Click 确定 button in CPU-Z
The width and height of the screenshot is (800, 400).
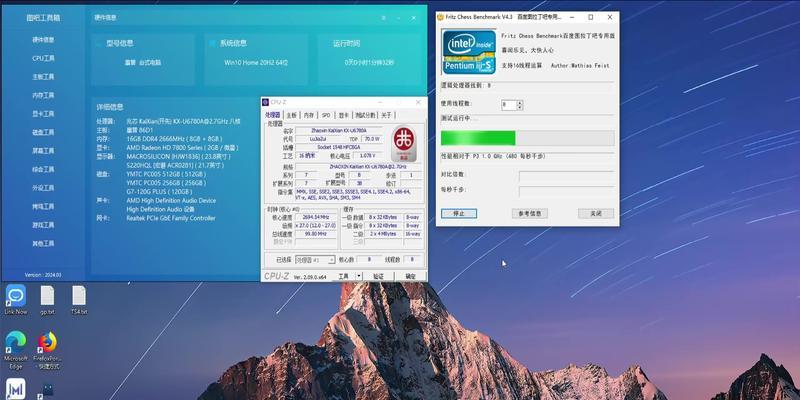tap(411, 276)
